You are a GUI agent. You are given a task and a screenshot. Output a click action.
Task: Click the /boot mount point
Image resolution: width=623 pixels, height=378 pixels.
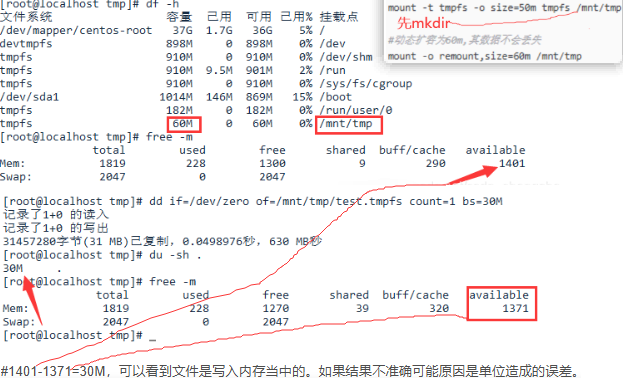point(336,97)
